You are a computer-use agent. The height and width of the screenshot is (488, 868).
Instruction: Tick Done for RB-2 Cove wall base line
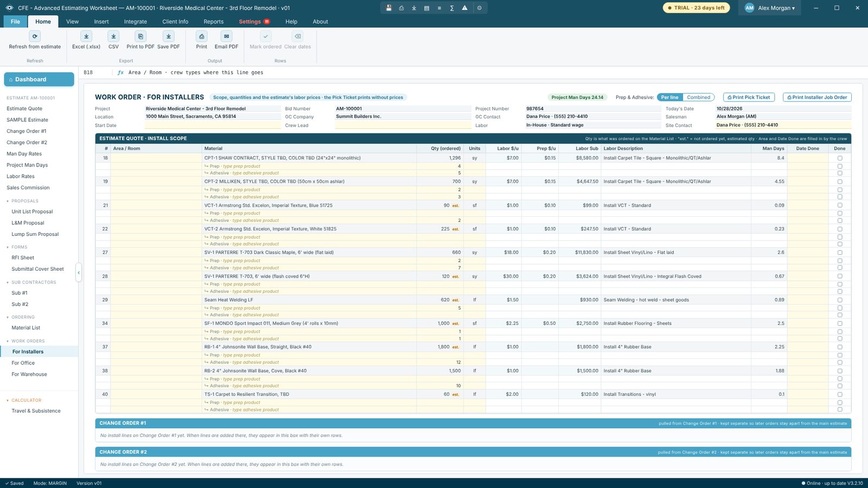pyautogui.click(x=840, y=371)
